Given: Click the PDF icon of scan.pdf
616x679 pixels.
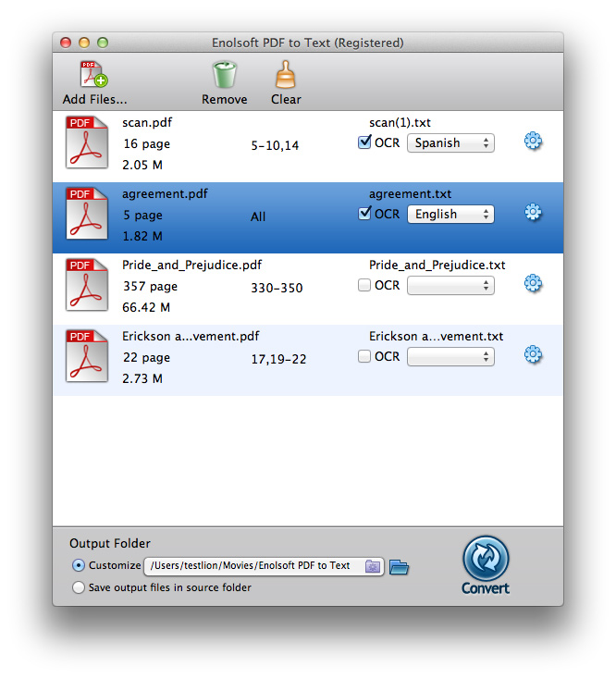Looking at the screenshot, I should pyautogui.click(x=87, y=142).
